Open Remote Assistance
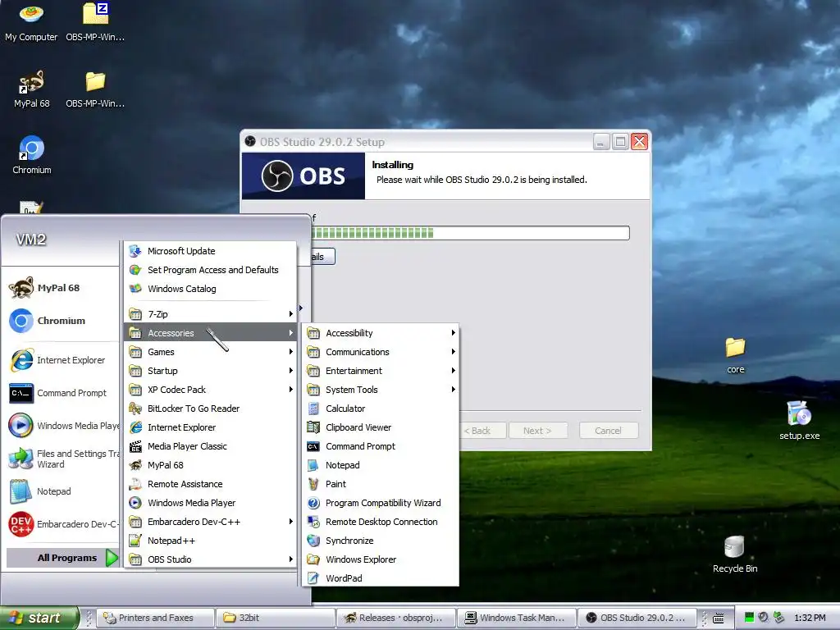 click(211, 484)
